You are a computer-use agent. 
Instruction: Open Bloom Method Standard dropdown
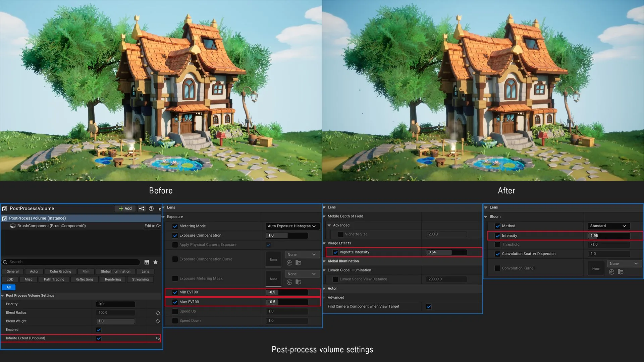coord(608,226)
